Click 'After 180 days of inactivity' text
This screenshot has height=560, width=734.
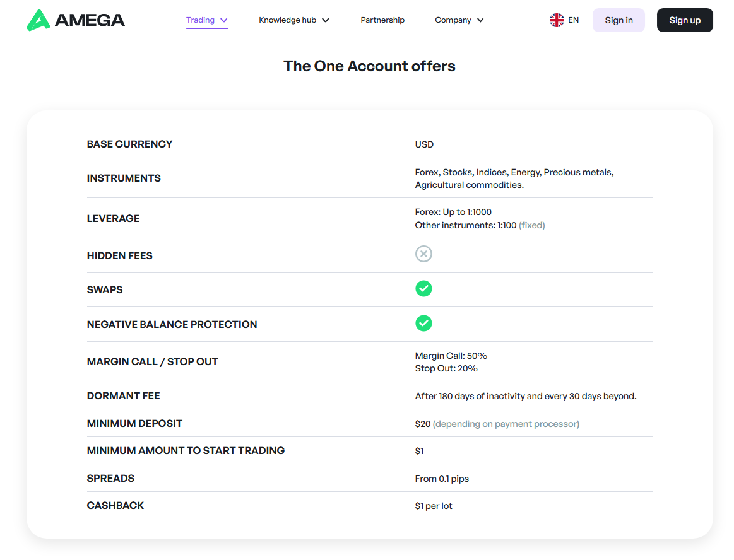pyautogui.click(x=526, y=396)
